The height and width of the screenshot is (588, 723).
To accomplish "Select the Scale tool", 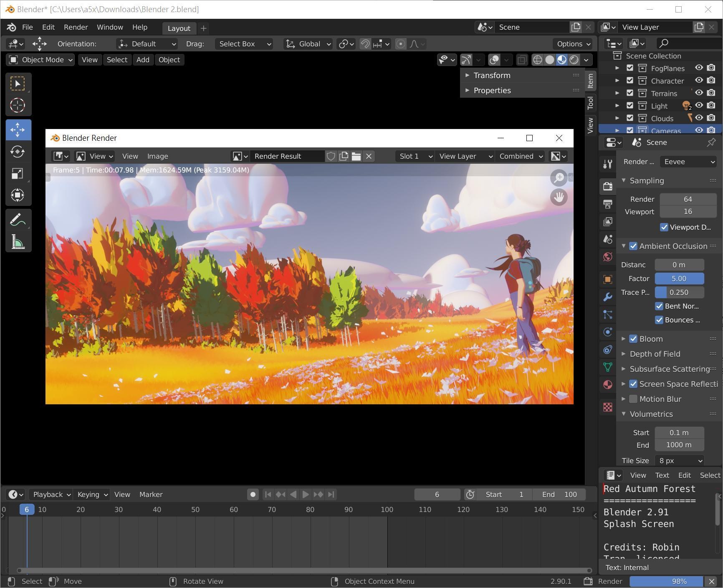I will click(x=18, y=173).
